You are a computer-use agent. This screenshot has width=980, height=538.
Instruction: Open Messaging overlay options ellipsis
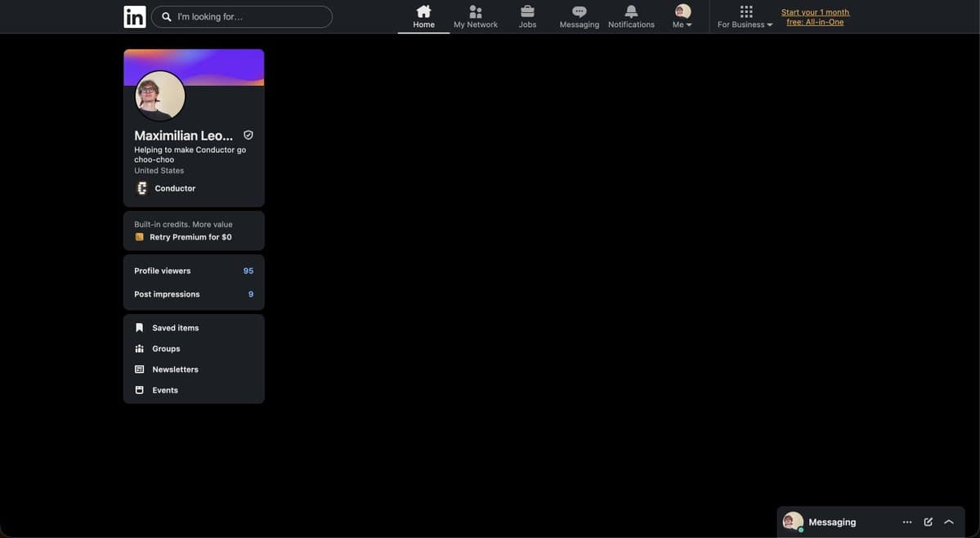(907, 522)
